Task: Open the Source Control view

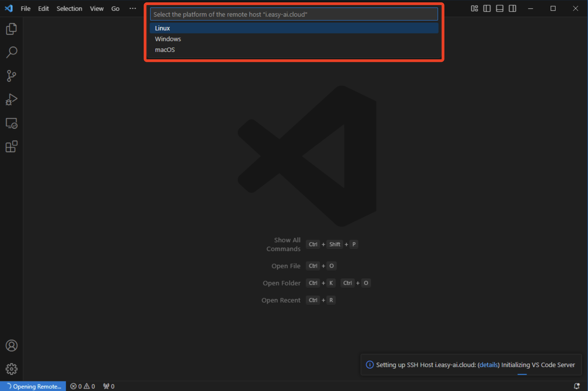Action: 11,76
